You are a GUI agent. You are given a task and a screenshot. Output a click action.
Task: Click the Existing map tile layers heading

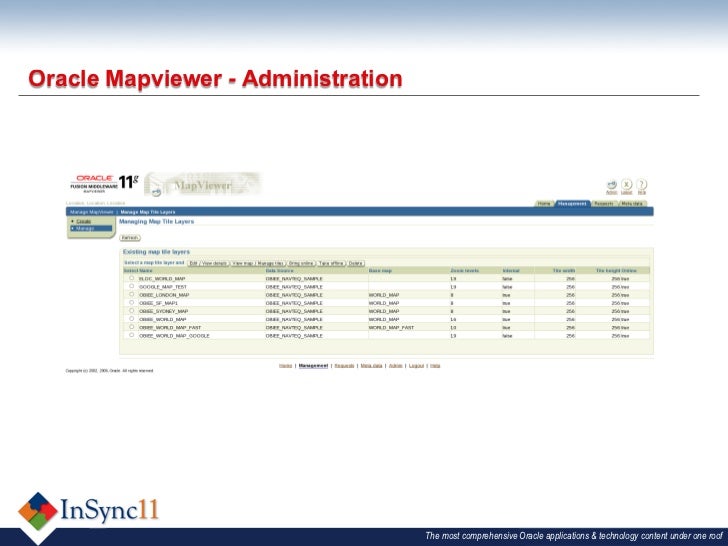[x=156, y=252]
